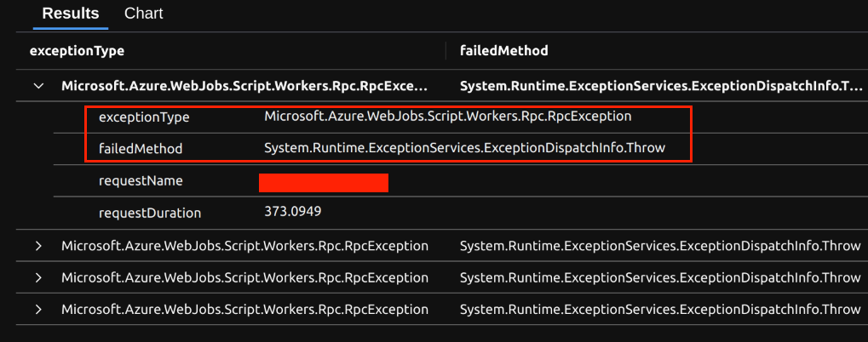
Task: Select the detail value 'Microsoft.Azure.WebJobs.Script.Workers.Rpc.RpcException'
Action: click(x=448, y=117)
